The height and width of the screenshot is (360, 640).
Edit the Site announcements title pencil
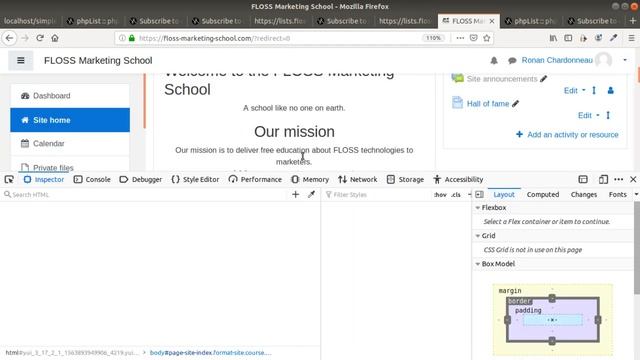543,79
